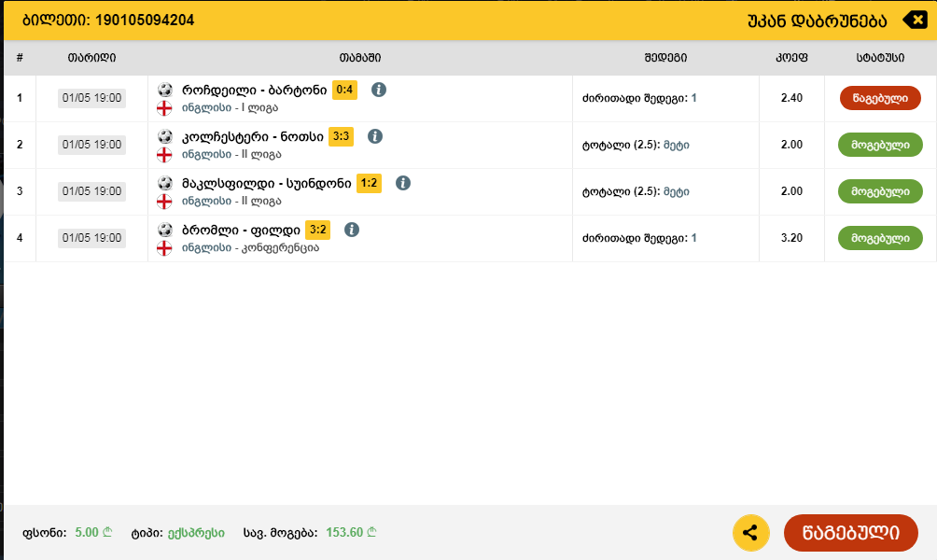
Task: Click match name მაკლსფილდი - სუინდონი
Action: 267,184
